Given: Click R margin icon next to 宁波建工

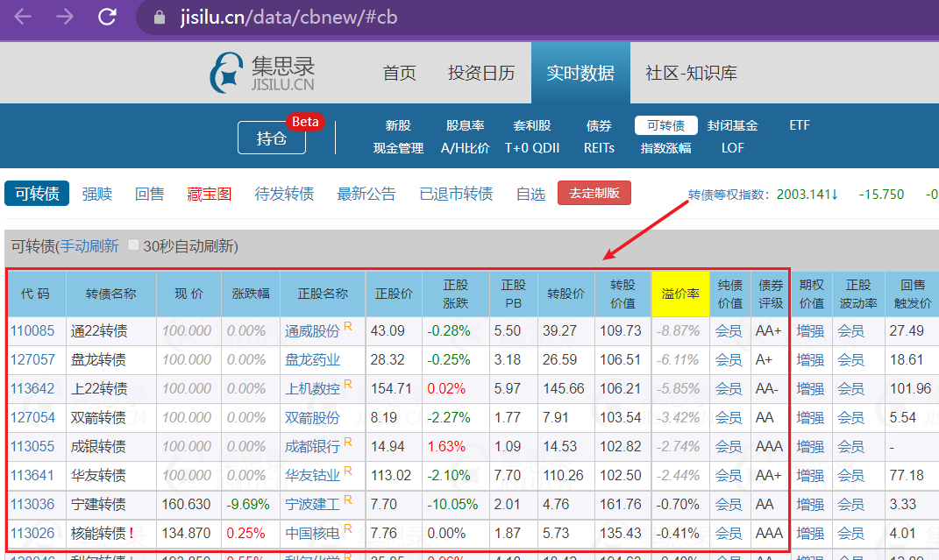Looking at the screenshot, I should coord(348,500).
